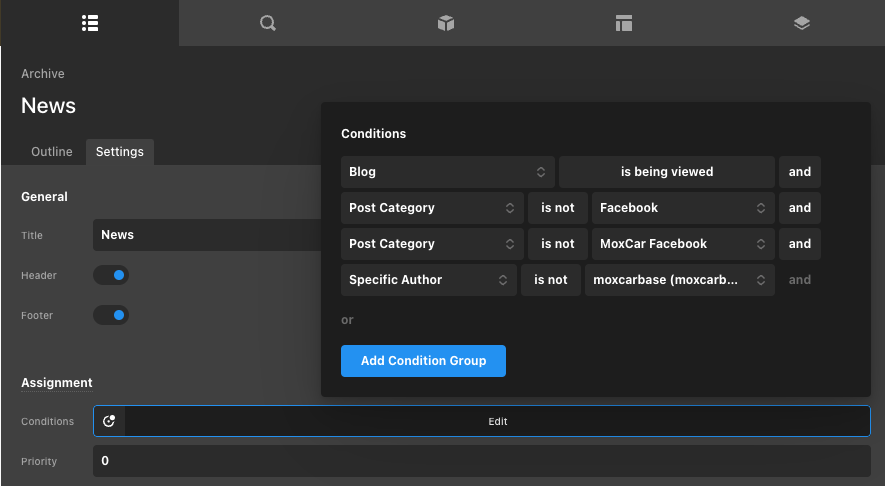Expand the Specific Author condition dropdown
Screen dimensions: 885x486
coord(428,280)
